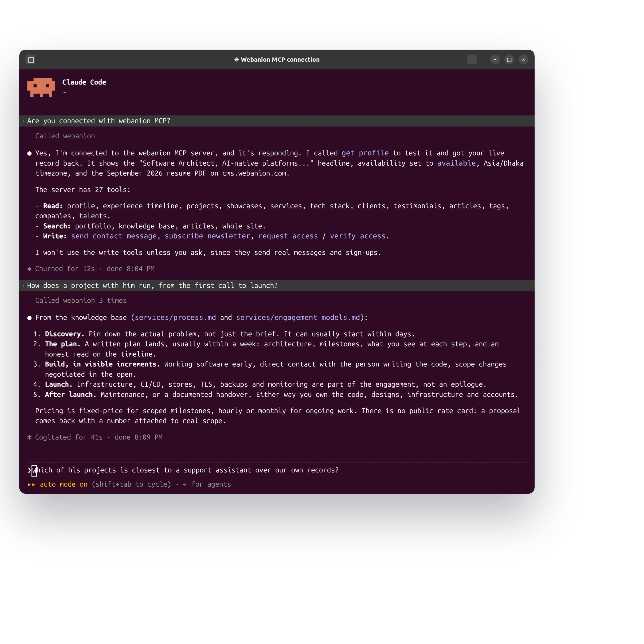The image size is (644, 644).
Task: Click the request_access tool name
Action: click(x=288, y=236)
